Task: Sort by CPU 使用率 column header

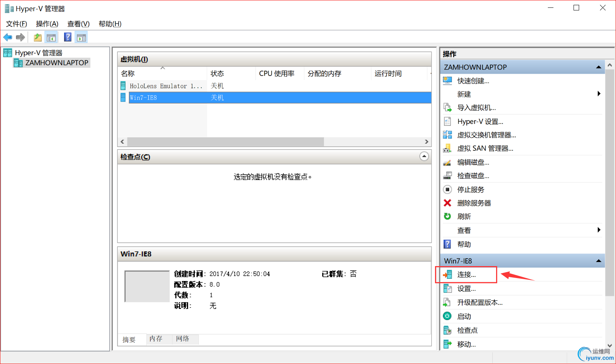Action: pyautogui.click(x=280, y=73)
